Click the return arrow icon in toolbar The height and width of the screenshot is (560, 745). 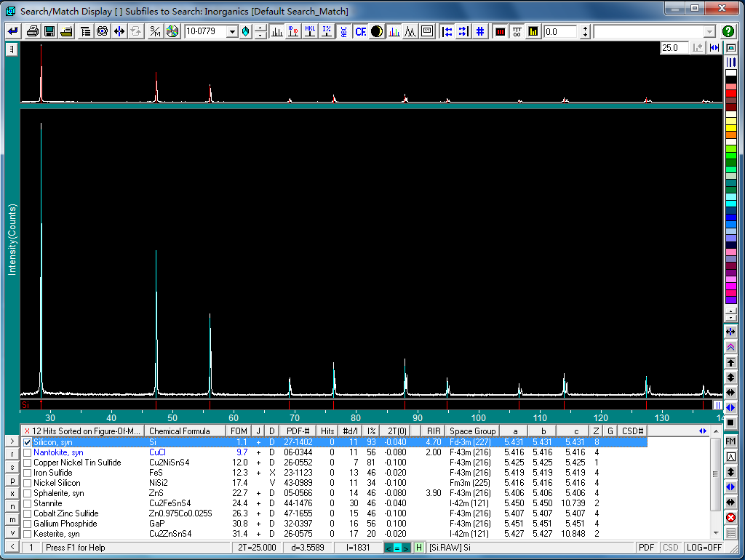[13, 31]
